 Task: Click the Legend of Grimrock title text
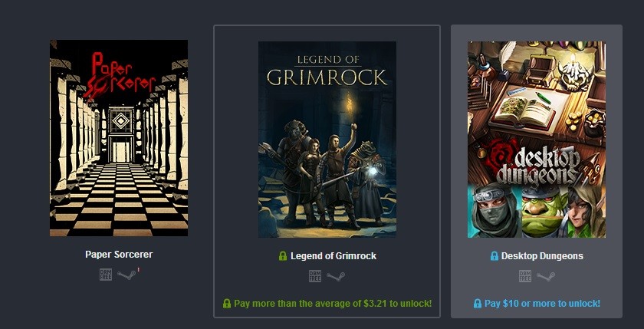[x=333, y=256]
